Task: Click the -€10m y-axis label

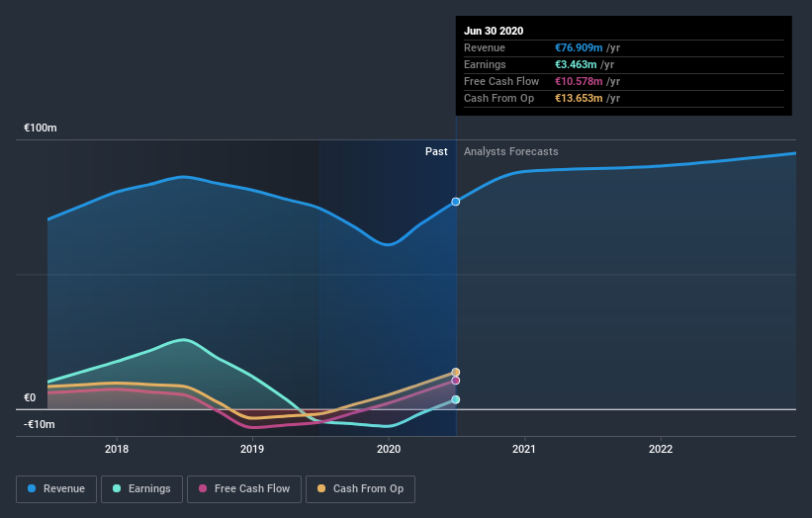Action: (40, 424)
